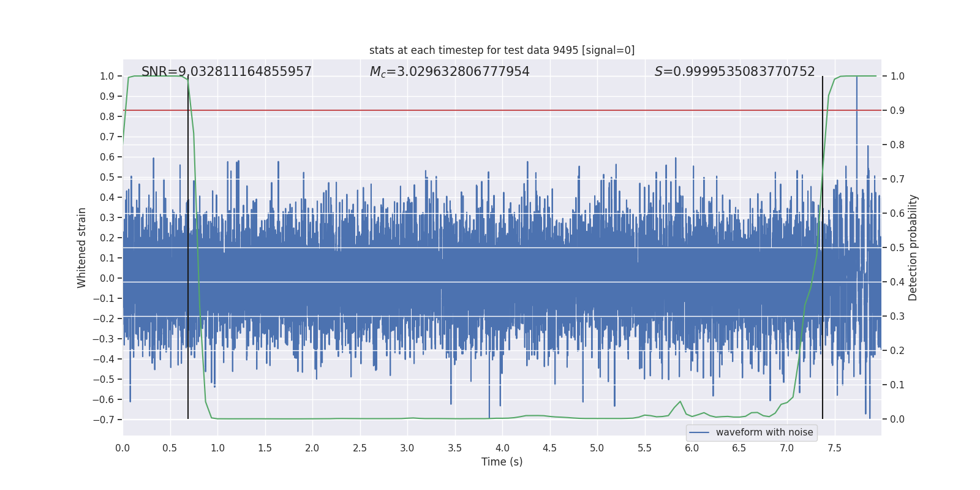Click the green curve's small peak near 5.9 seconds

click(680, 402)
